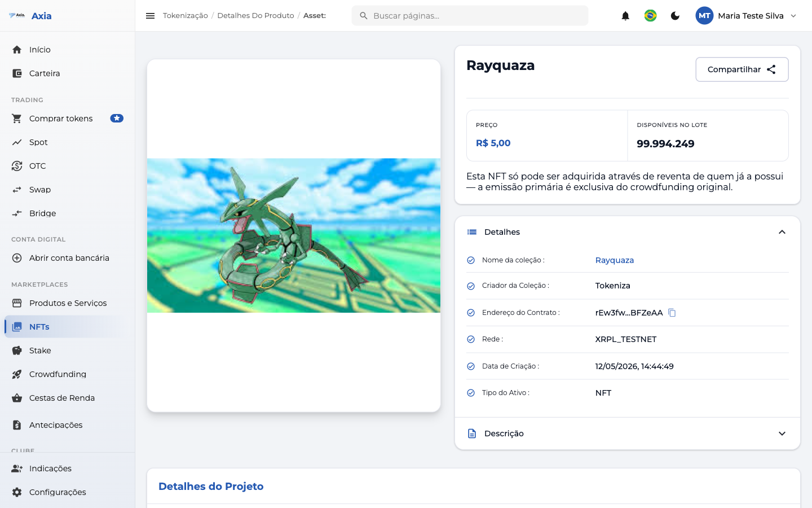Open Swap page

point(68,190)
